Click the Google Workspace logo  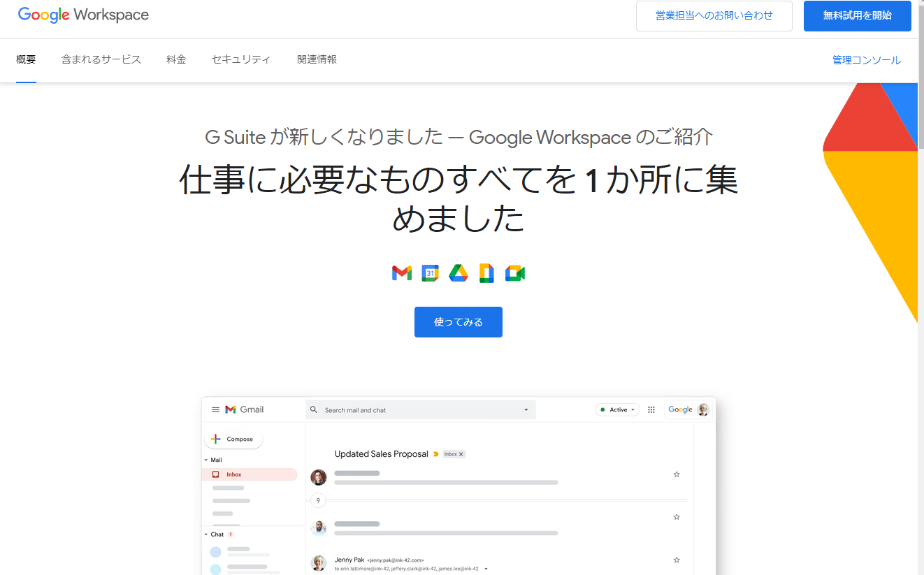[x=83, y=15]
